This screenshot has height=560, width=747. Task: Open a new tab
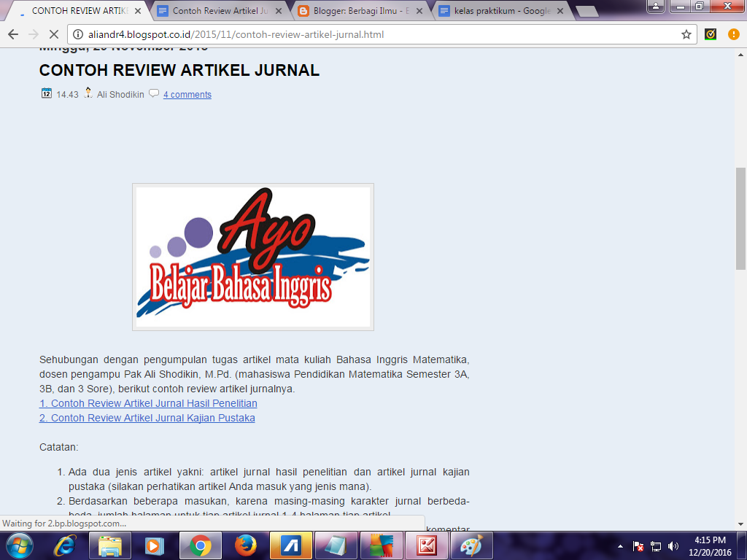point(587,12)
